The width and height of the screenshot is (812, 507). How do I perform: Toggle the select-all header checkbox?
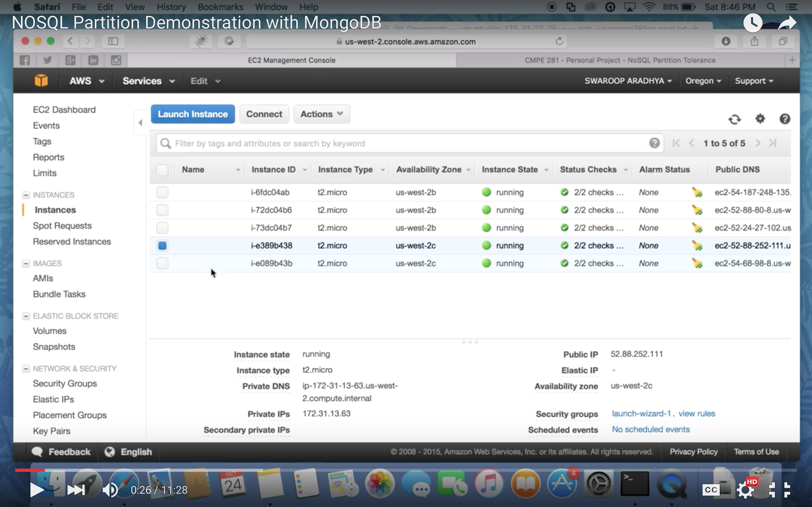pyautogui.click(x=162, y=170)
